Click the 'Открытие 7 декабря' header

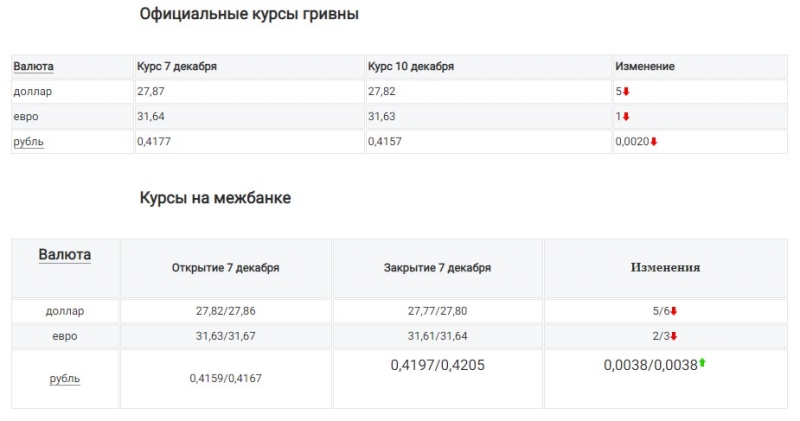coord(226,268)
